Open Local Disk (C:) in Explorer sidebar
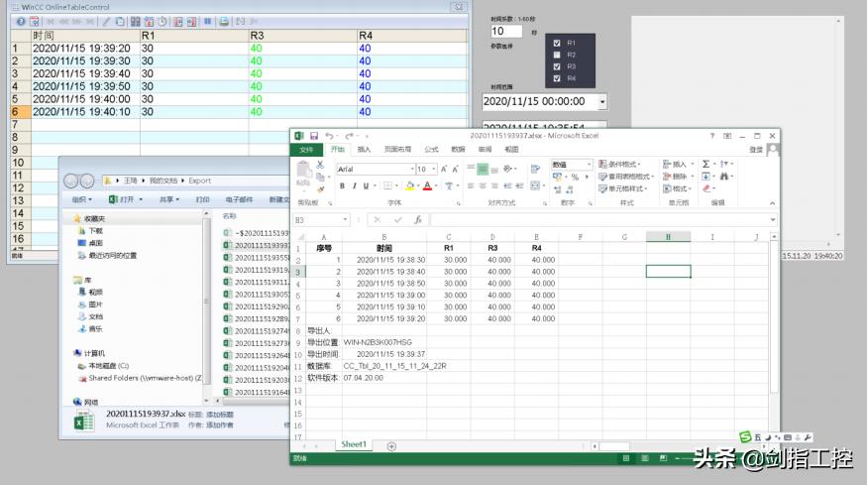This screenshot has height=485, width=868. [x=103, y=366]
